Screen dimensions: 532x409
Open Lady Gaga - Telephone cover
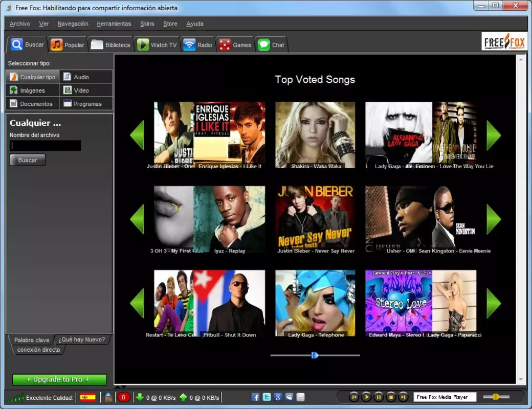(x=315, y=303)
